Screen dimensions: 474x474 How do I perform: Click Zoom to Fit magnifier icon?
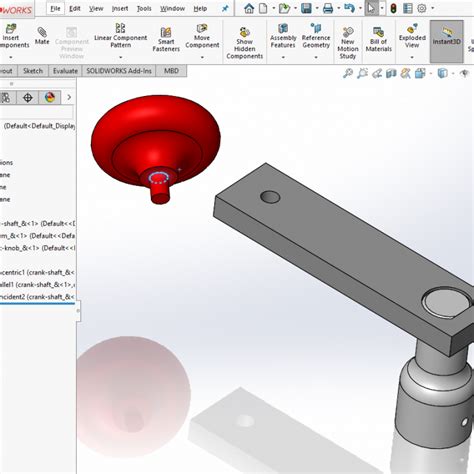pyautogui.click(x=348, y=73)
